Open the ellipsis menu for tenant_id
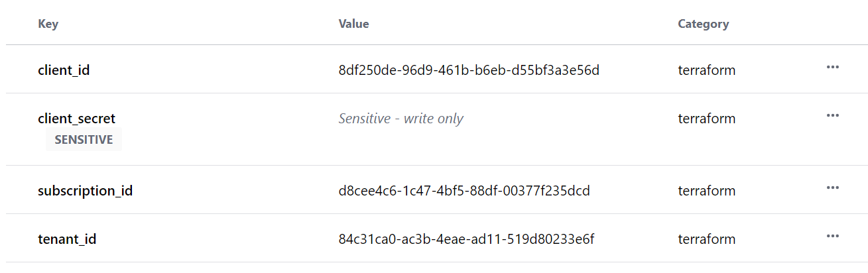 [x=833, y=236]
